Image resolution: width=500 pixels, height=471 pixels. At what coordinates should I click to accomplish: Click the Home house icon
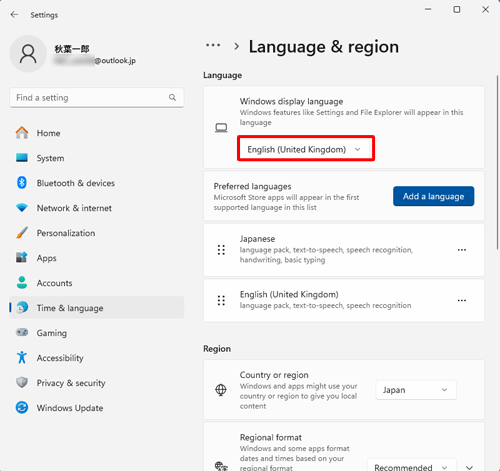click(x=22, y=133)
